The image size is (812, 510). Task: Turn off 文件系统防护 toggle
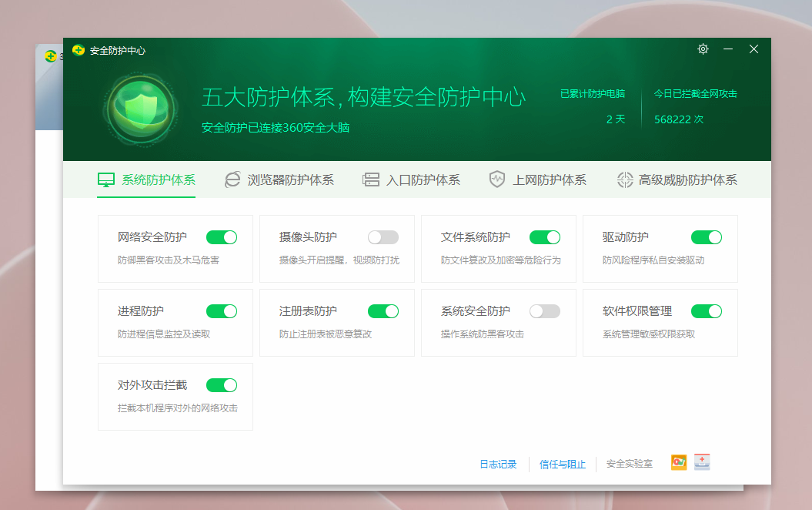point(545,237)
